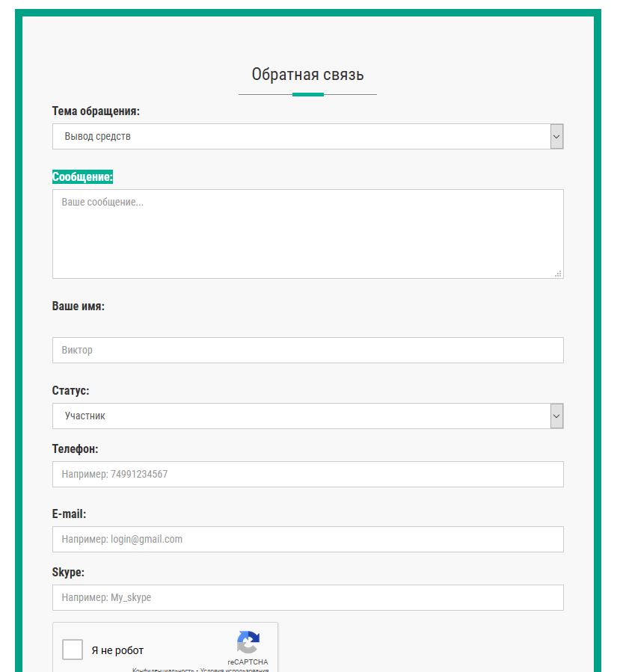Click the Тема обращения label
620x672 pixels.
[x=96, y=111]
